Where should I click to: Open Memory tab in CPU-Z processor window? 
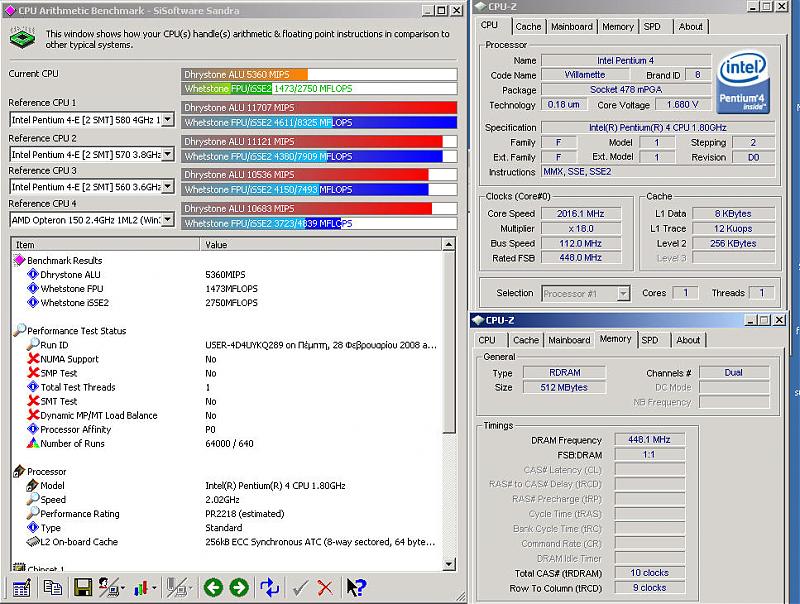coord(617,27)
